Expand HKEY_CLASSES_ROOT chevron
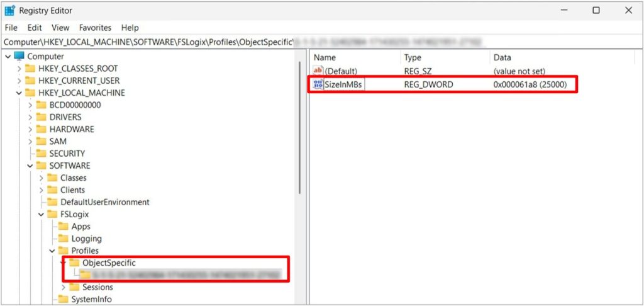The width and height of the screenshot is (644, 306). pyautogui.click(x=19, y=69)
